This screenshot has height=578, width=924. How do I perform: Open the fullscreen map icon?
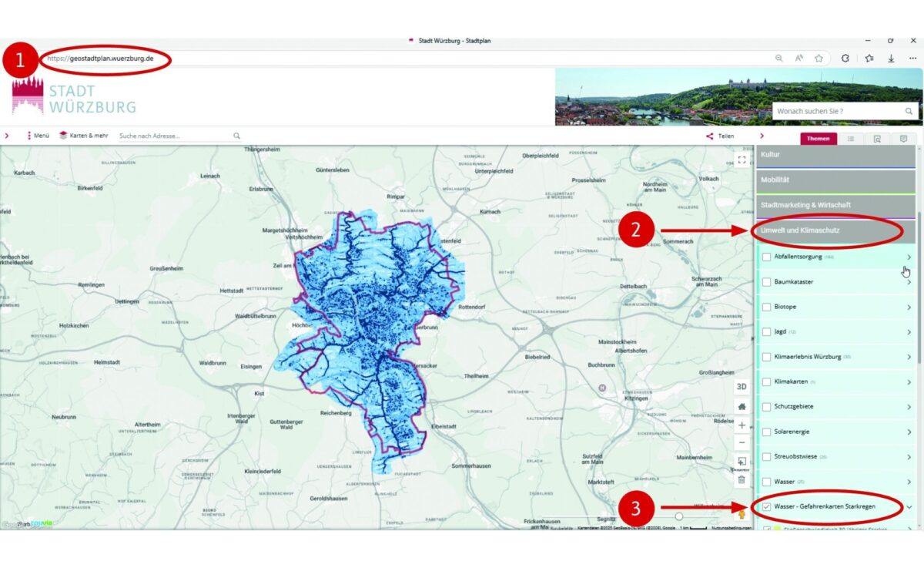(741, 160)
